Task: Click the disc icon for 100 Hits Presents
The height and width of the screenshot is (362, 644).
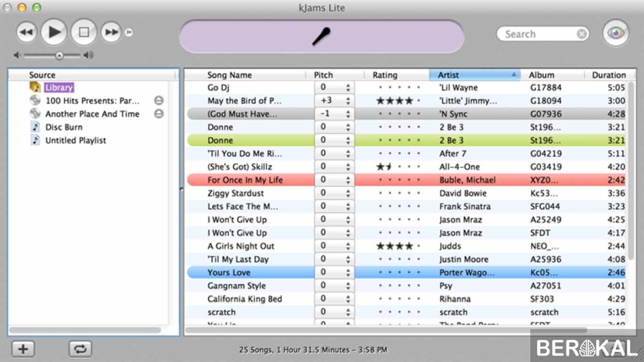Action: (x=35, y=100)
